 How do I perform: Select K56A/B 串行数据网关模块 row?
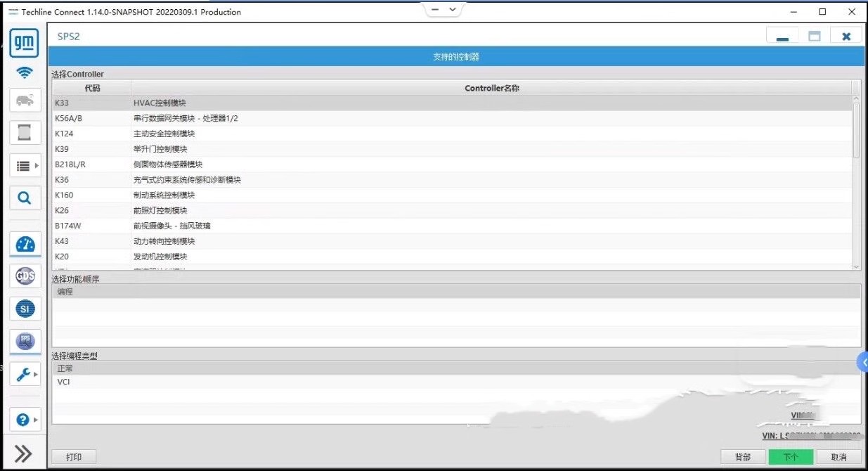pyautogui.click(x=452, y=118)
